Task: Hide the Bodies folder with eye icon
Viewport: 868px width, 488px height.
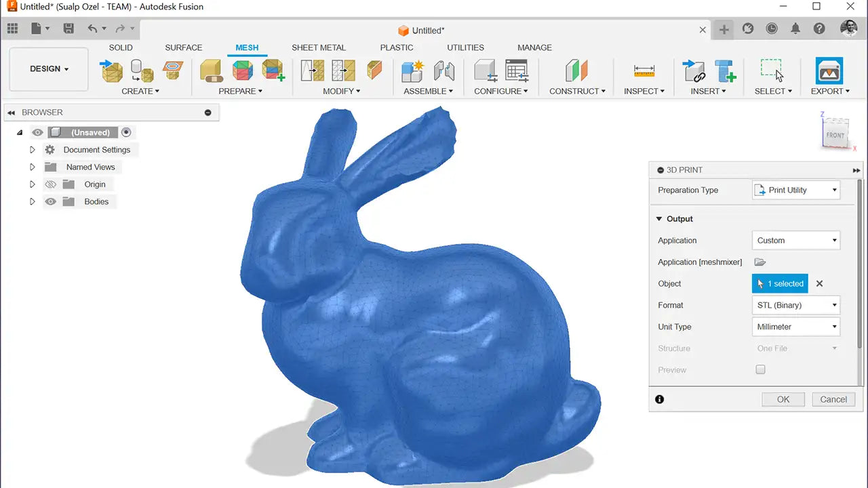Action: pyautogui.click(x=50, y=201)
